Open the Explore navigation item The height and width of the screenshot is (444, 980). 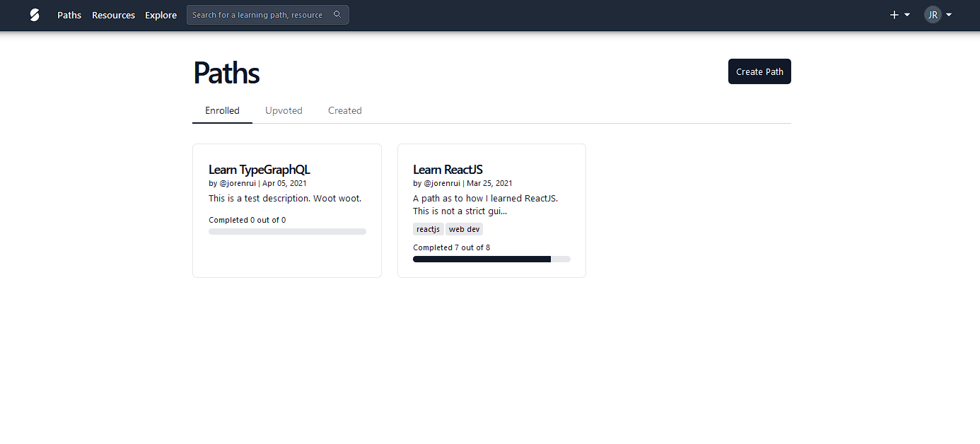[161, 15]
